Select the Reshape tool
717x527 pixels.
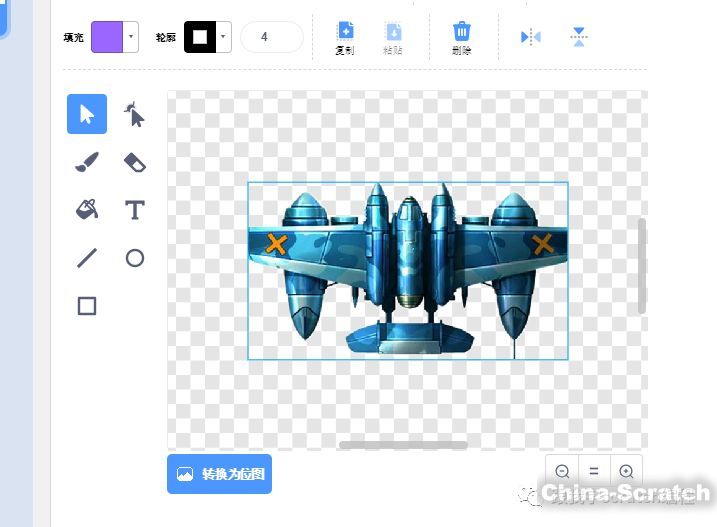click(x=135, y=114)
